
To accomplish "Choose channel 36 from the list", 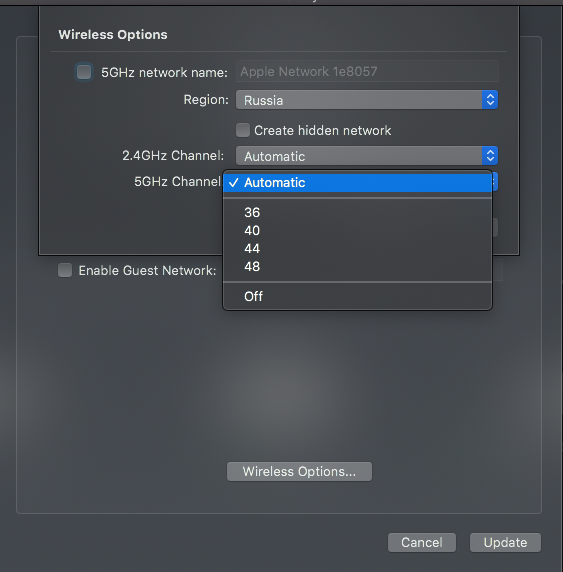I will click(358, 212).
